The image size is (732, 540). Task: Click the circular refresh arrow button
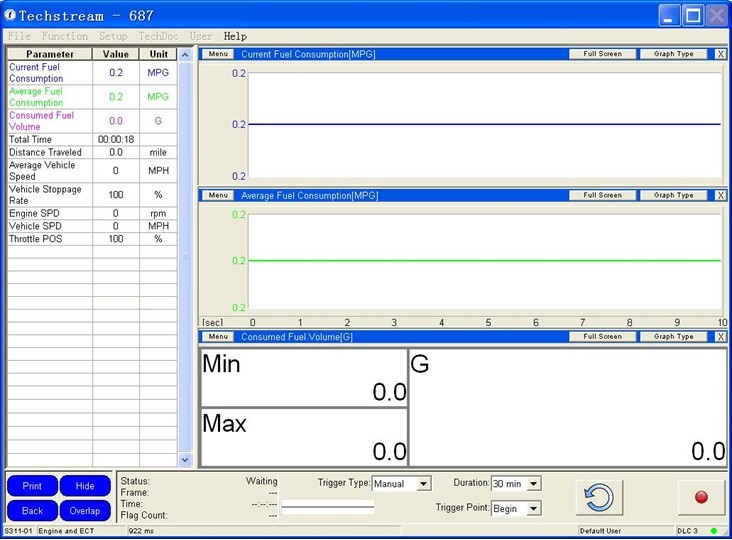[x=599, y=497]
